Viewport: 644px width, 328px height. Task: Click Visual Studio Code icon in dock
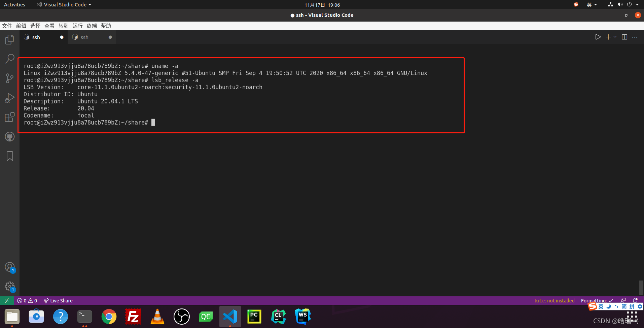[x=230, y=317]
